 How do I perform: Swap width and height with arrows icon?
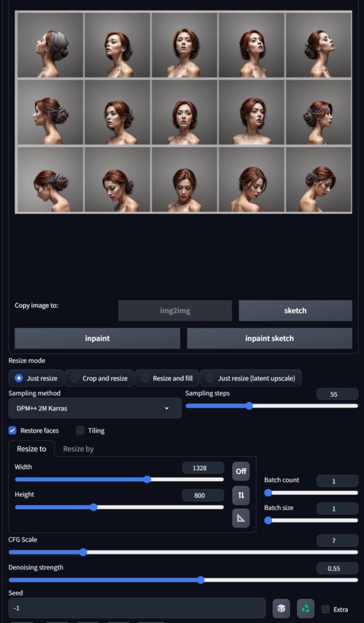(x=241, y=495)
